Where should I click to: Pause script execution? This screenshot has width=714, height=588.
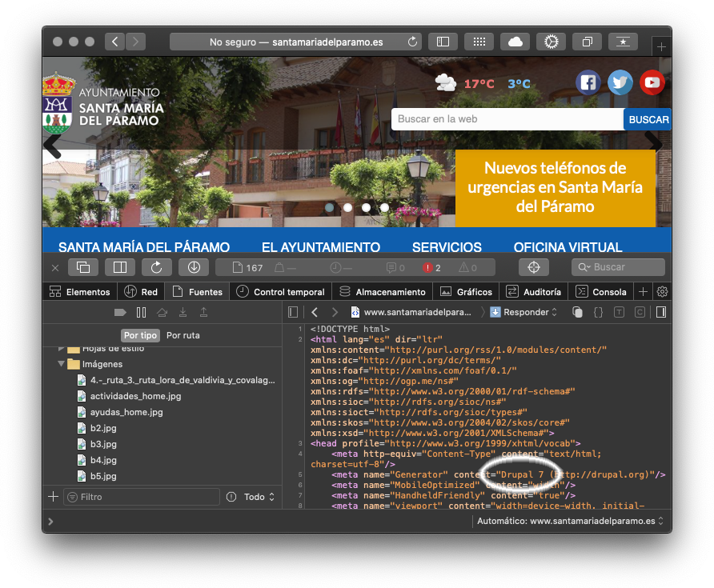(x=141, y=312)
